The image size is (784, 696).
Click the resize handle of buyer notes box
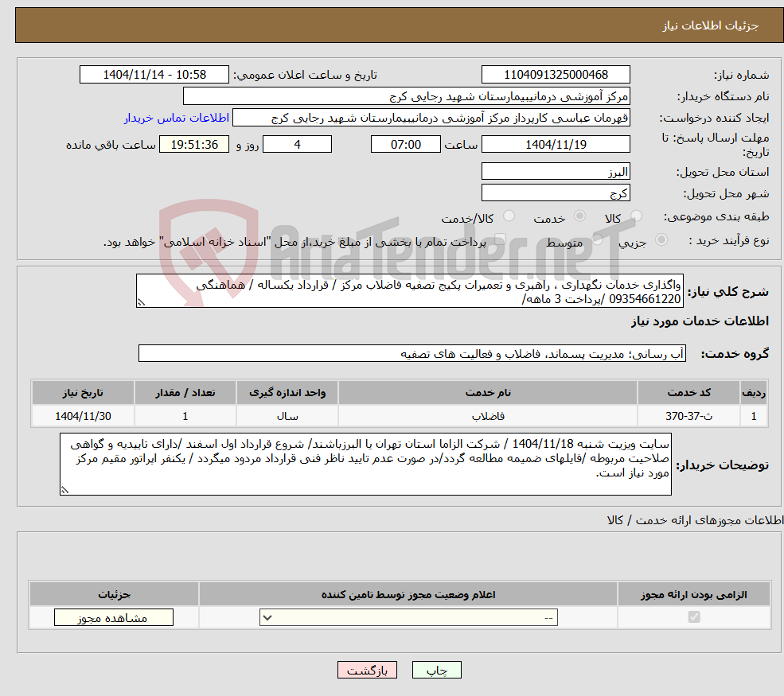(64, 490)
